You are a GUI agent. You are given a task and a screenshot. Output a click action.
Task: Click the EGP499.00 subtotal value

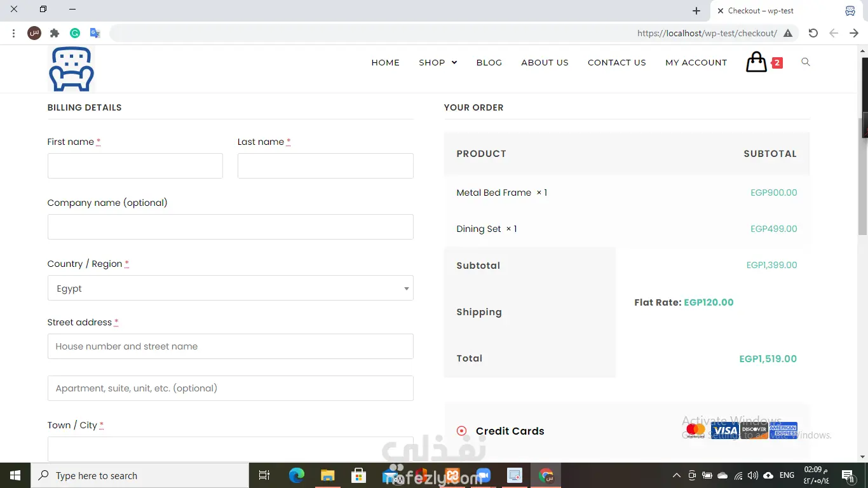pos(773,229)
